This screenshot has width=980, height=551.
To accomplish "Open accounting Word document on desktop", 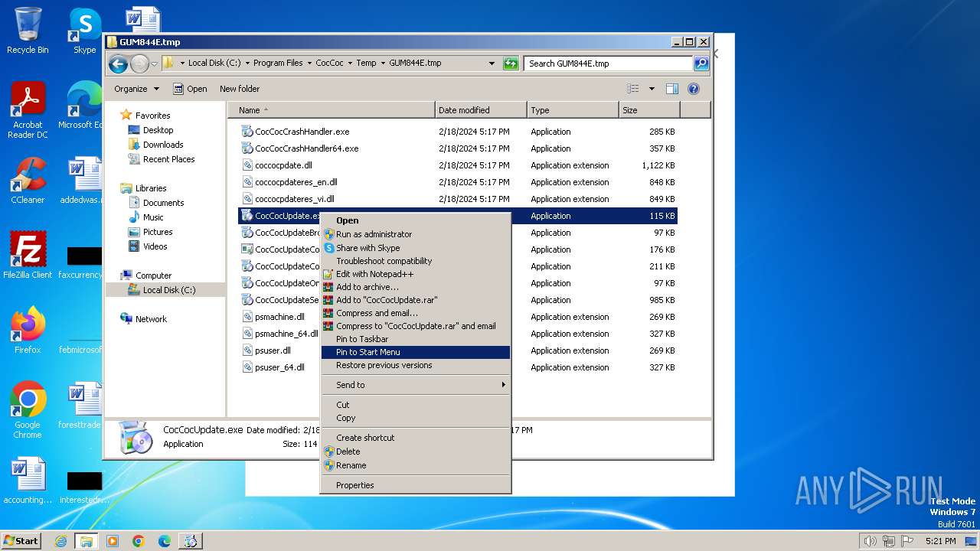I will [28, 481].
